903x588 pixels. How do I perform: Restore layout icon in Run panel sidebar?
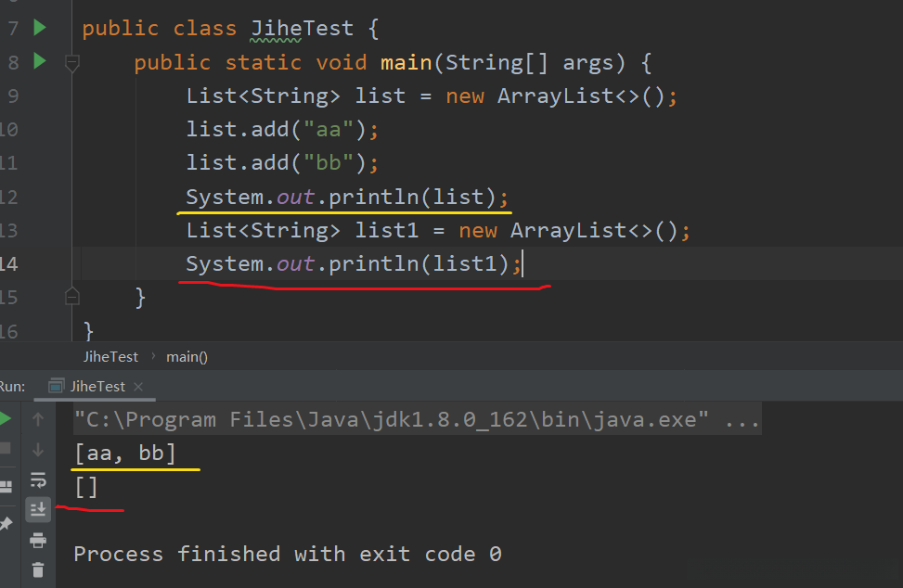coord(6,487)
